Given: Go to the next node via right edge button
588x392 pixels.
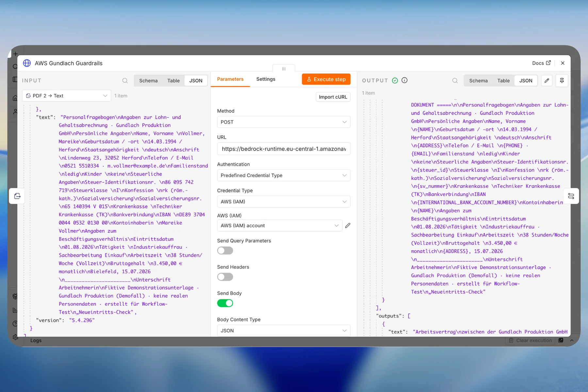Looking at the screenshot, I should 571,196.
